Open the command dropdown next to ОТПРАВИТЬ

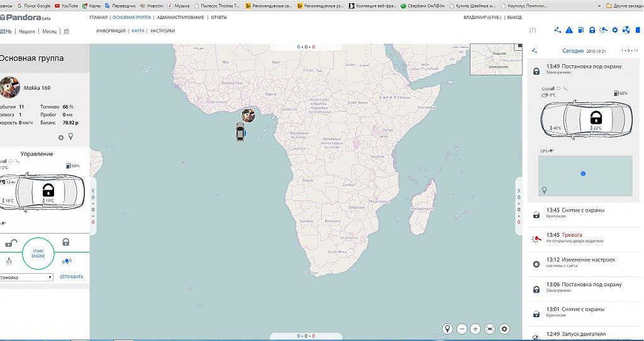click(26, 277)
